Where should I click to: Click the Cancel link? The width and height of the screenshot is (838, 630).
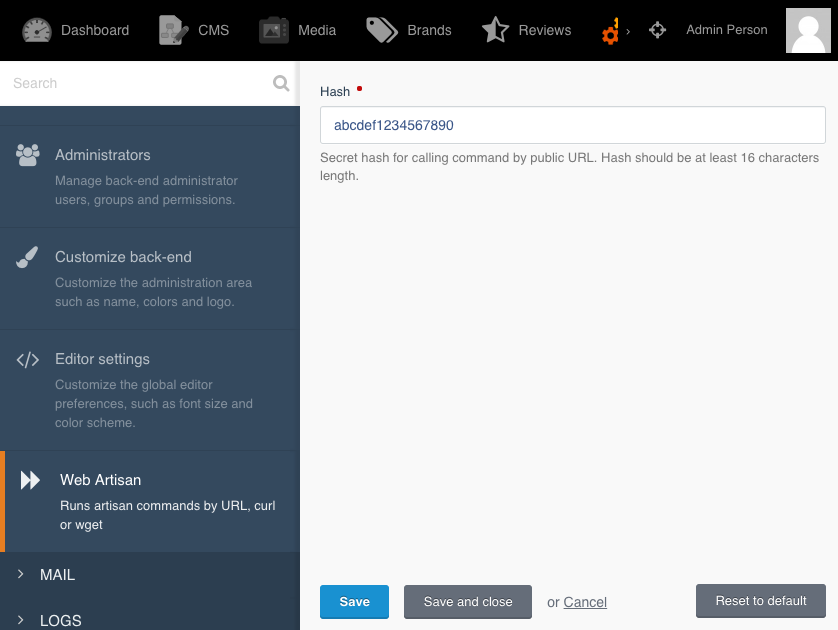coord(585,602)
